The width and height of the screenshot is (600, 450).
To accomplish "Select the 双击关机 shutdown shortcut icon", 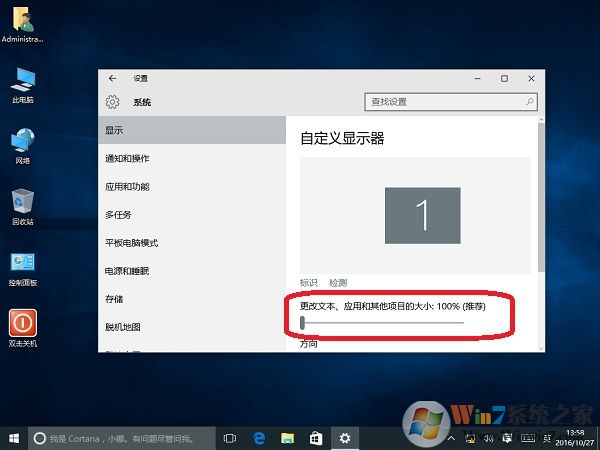I will 23,328.
